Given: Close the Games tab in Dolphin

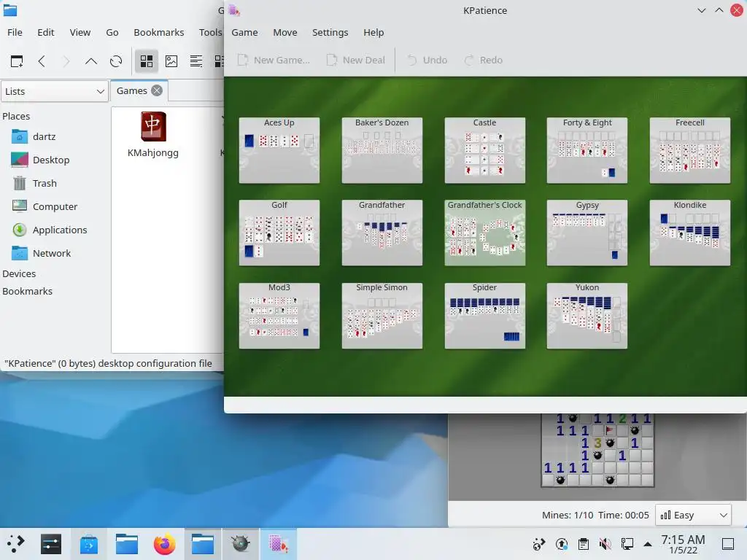Looking at the screenshot, I should pyautogui.click(x=157, y=90).
